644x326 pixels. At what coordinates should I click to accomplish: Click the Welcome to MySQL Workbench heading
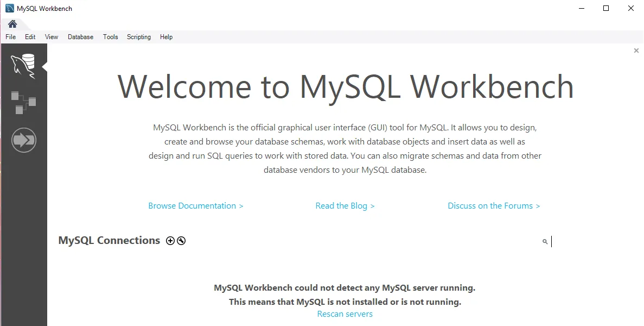(346, 87)
